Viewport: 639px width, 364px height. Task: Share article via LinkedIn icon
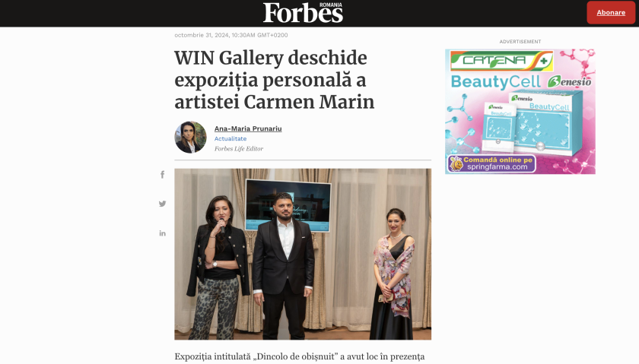tap(162, 233)
